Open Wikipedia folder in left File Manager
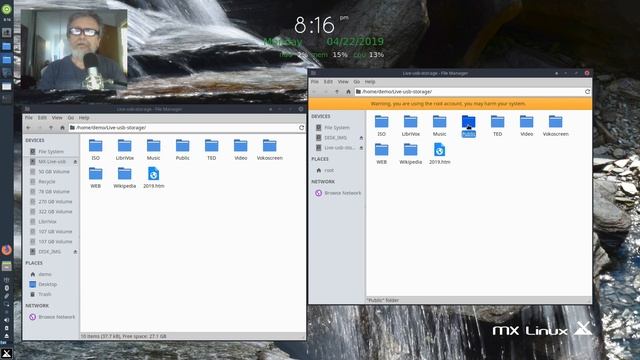Viewport: 640px width, 360px height. 124,177
